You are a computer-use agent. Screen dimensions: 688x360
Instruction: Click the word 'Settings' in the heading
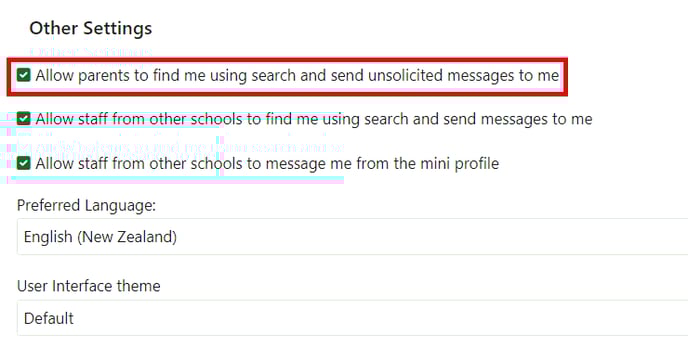click(118, 29)
